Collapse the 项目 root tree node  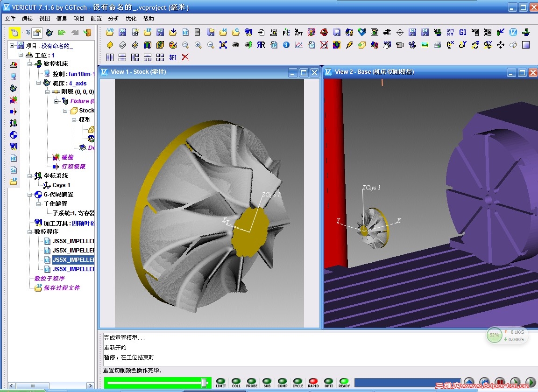[x=12, y=45]
